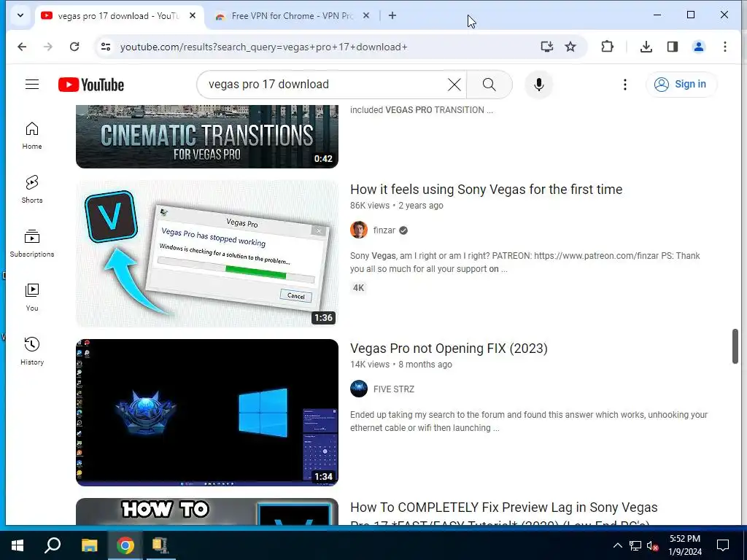The image size is (747, 560).
Task: Click the 4K badge
Action: (x=358, y=287)
